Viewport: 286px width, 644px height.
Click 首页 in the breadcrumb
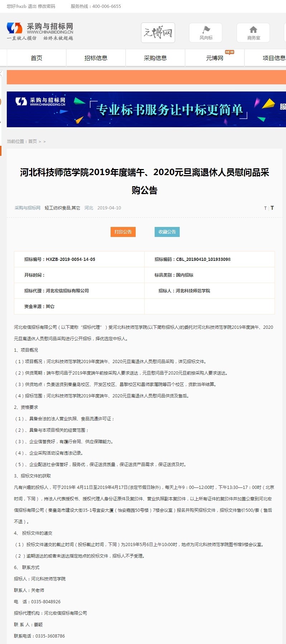pos(33,142)
